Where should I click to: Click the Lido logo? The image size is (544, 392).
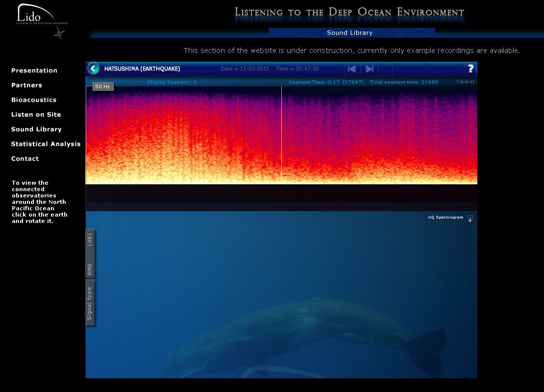(42, 20)
